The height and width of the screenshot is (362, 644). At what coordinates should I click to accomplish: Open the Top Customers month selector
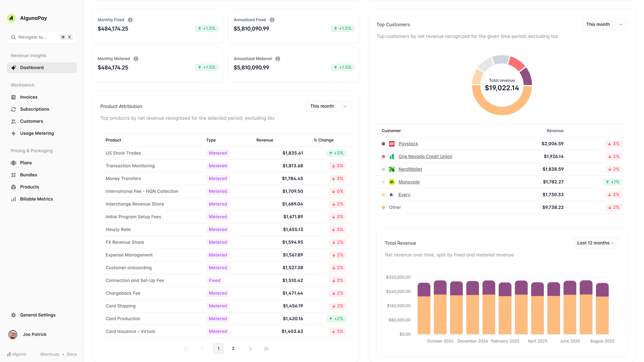604,24
